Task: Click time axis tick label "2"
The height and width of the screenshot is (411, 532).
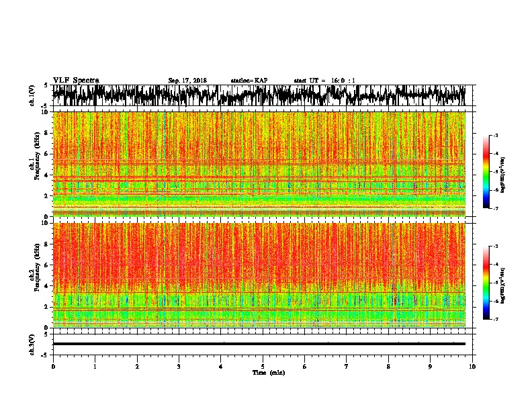Action: (137, 367)
